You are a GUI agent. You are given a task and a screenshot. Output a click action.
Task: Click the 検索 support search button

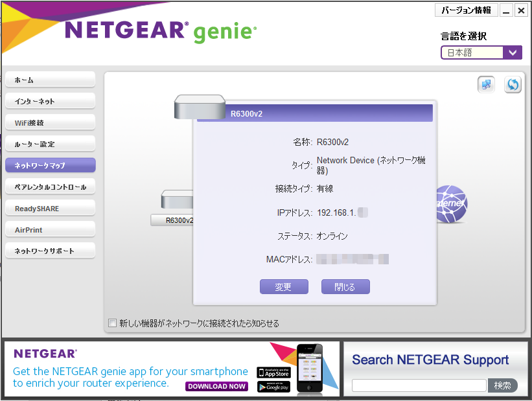tap(502, 385)
